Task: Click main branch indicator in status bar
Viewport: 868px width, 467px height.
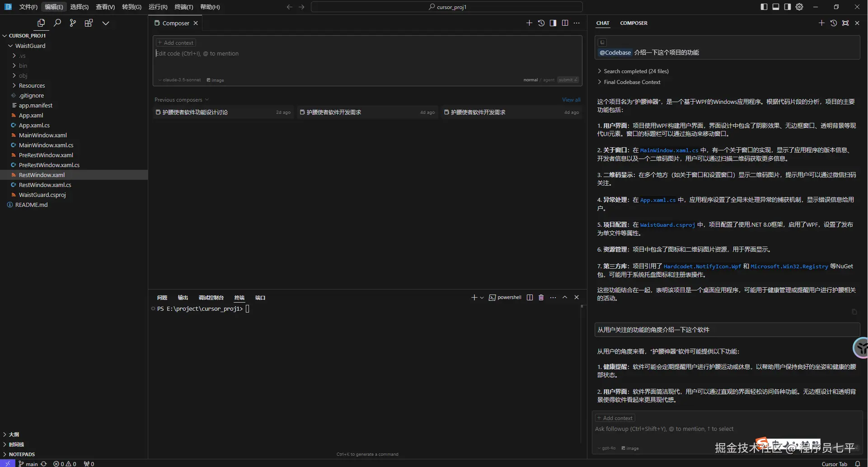Action: 28,464
